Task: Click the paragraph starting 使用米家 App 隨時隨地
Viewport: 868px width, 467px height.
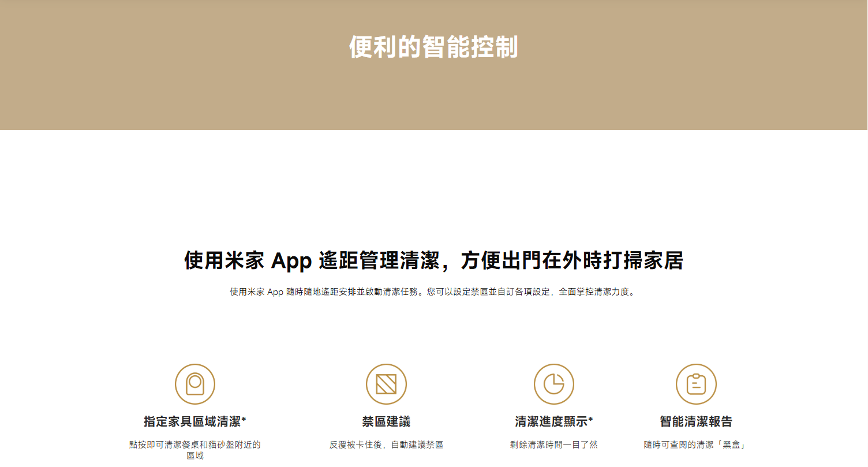Action: 434,292
